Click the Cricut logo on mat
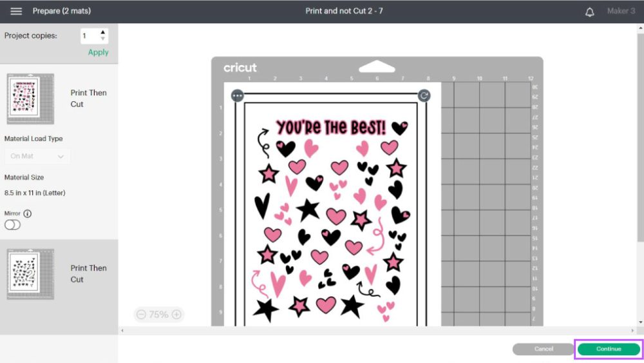This screenshot has width=644, height=363. (x=240, y=68)
